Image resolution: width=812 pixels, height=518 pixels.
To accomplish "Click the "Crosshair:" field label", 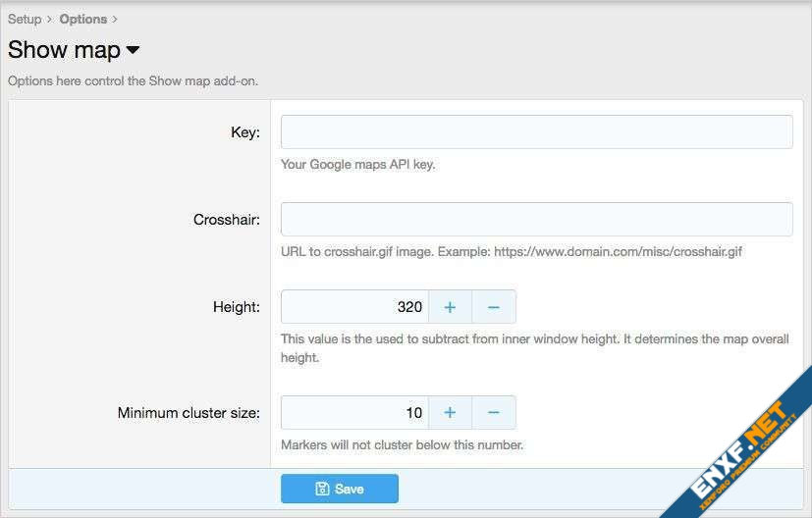I will coord(226,220).
